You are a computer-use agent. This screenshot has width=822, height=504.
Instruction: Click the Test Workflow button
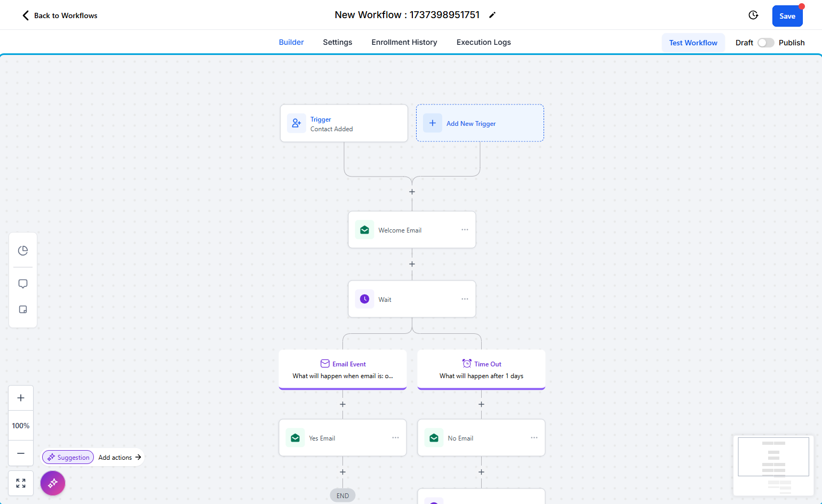point(693,43)
